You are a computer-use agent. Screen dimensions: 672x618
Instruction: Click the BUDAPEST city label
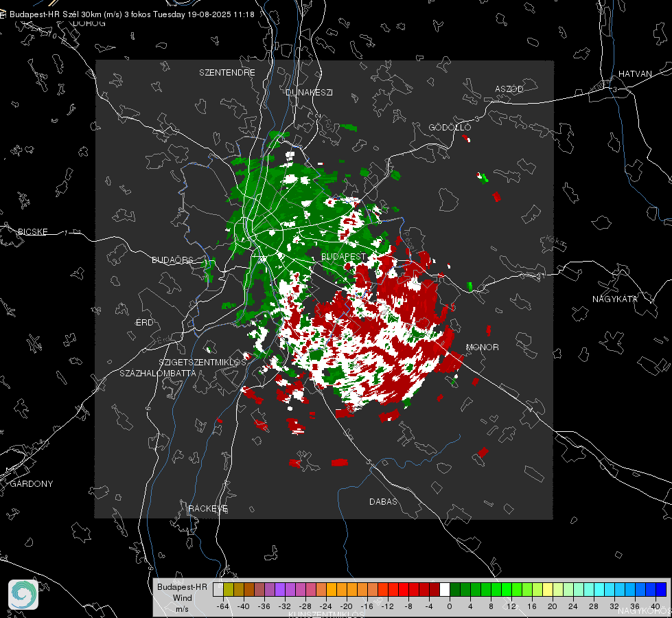pos(343,256)
